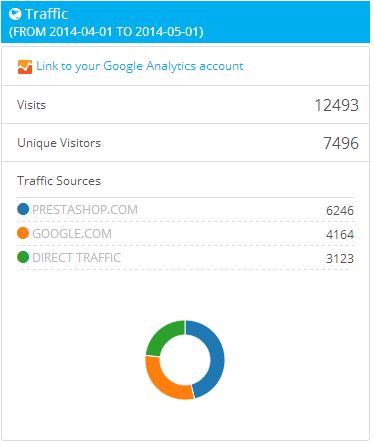This screenshot has height=443, width=374.
Task: Select the PRESTASHOP.COM traffic source label
Action: (85, 210)
